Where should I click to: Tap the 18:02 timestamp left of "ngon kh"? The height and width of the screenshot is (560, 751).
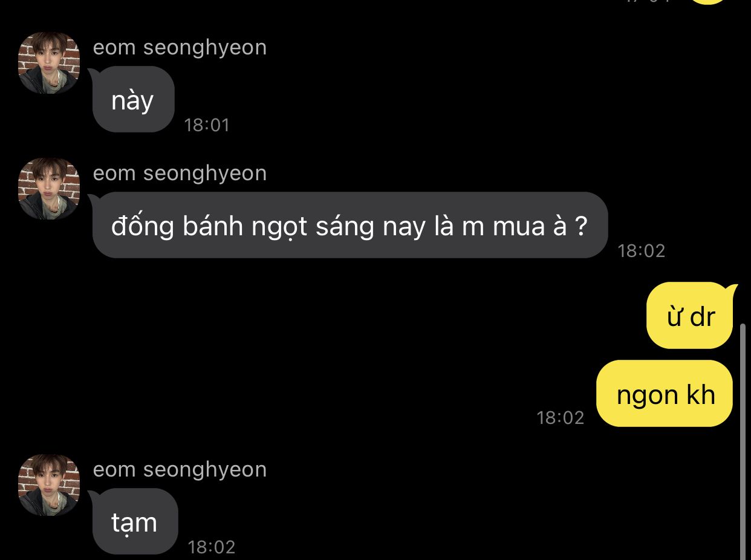(x=560, y=417)
